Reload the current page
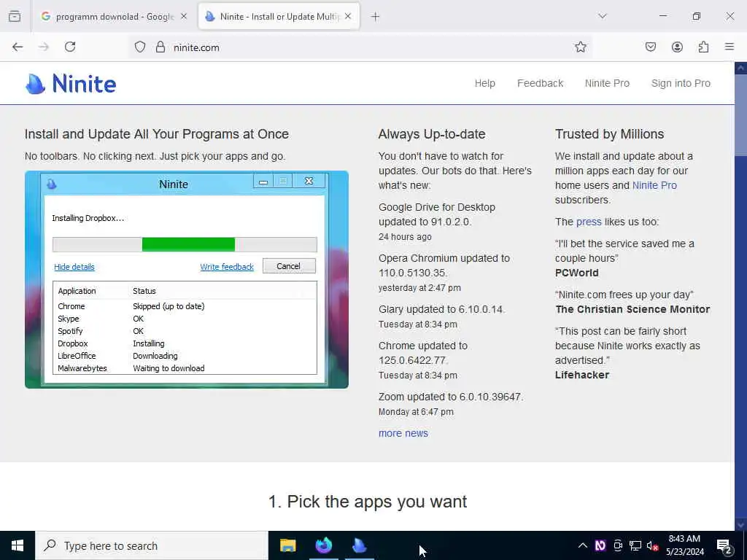 tap(70, 47)
